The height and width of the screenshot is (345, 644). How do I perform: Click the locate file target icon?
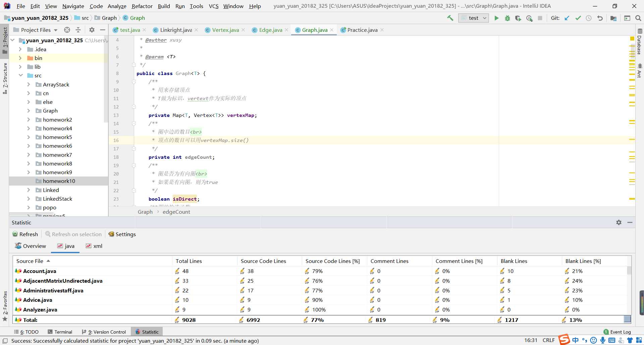click(67, 30)
